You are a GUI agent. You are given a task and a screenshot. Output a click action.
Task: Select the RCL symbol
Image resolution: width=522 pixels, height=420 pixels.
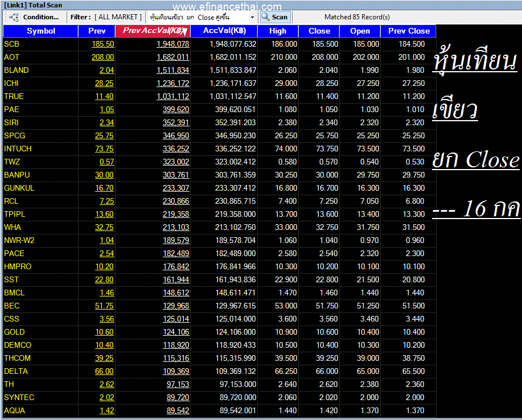click(11, 201)
